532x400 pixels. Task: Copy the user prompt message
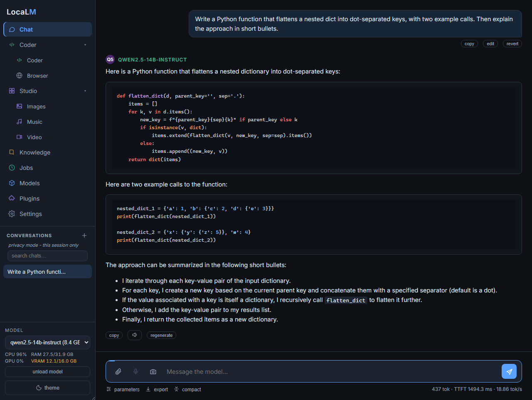[x=469, y=44]
